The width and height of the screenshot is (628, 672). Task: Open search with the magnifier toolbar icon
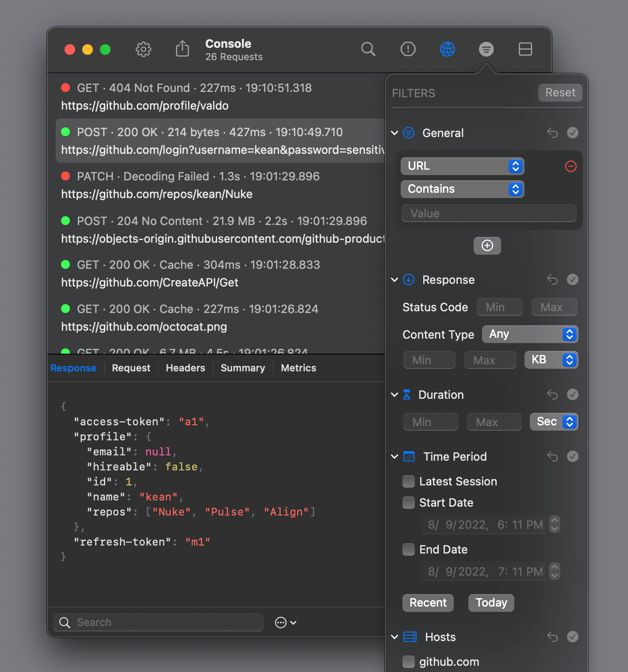tap(368, 49)
